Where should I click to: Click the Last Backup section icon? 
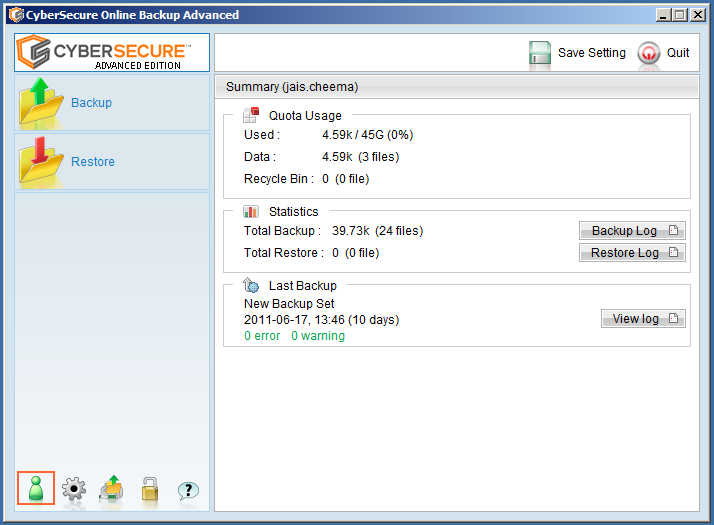coord(251,285)
